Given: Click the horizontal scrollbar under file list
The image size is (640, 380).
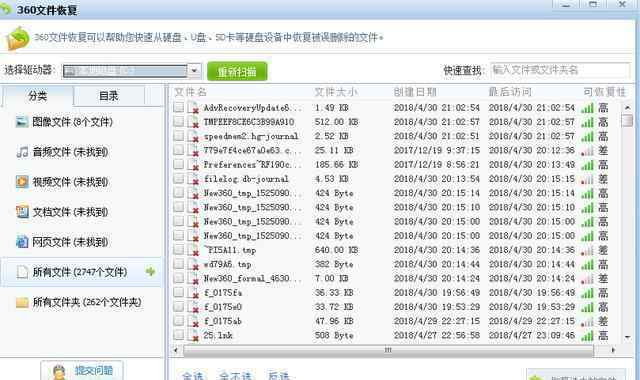Looking at the screenshot, I should pos(388,350).
